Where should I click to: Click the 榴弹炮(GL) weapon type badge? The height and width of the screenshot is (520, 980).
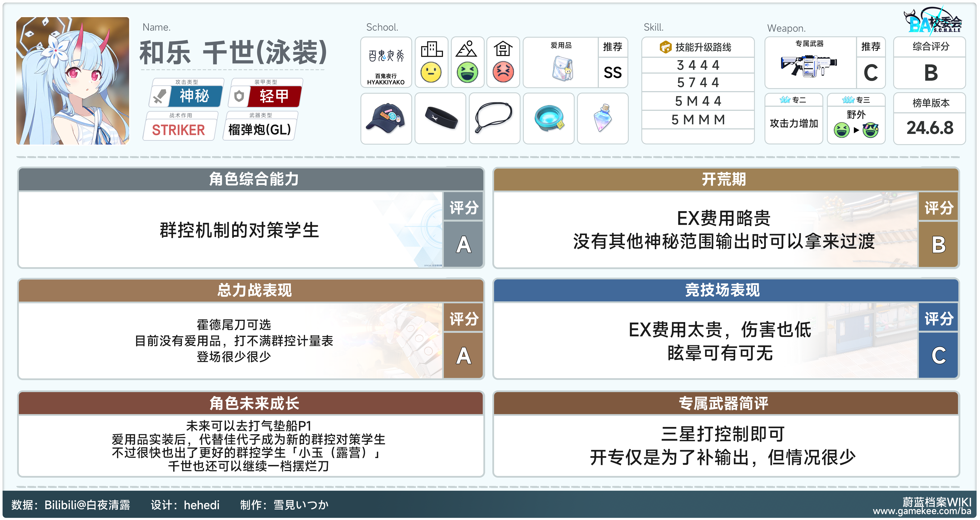click(260, 130)
